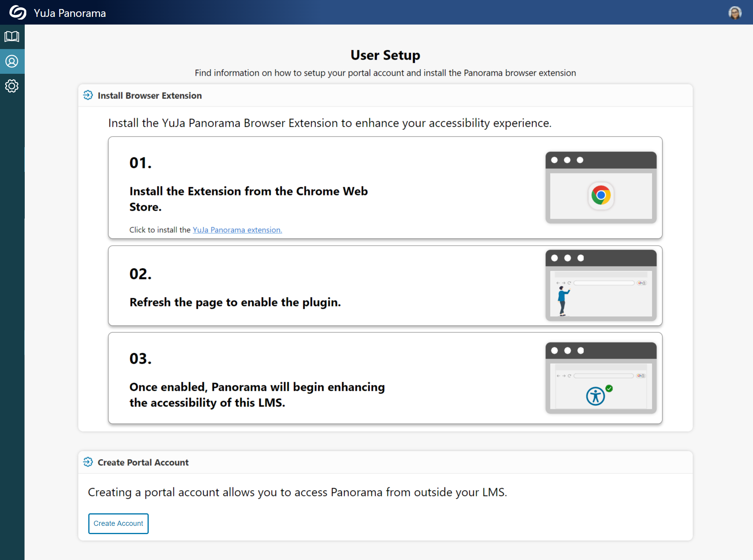Select the user profile sidebar icon
Viewport: 753px width, 560px height.
point(12,62)
